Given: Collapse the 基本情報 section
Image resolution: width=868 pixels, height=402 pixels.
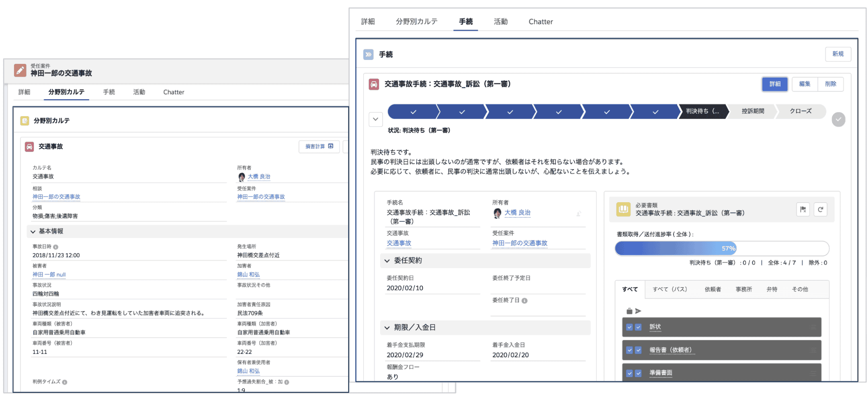Looking at the screenshot, I should pos(33,232).
